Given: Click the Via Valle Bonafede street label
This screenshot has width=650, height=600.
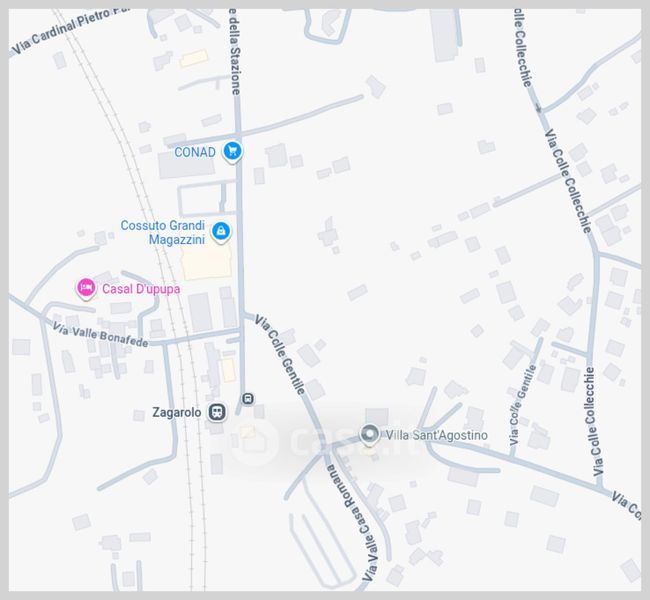Looking at the screenshot, I should click(100, 335).
